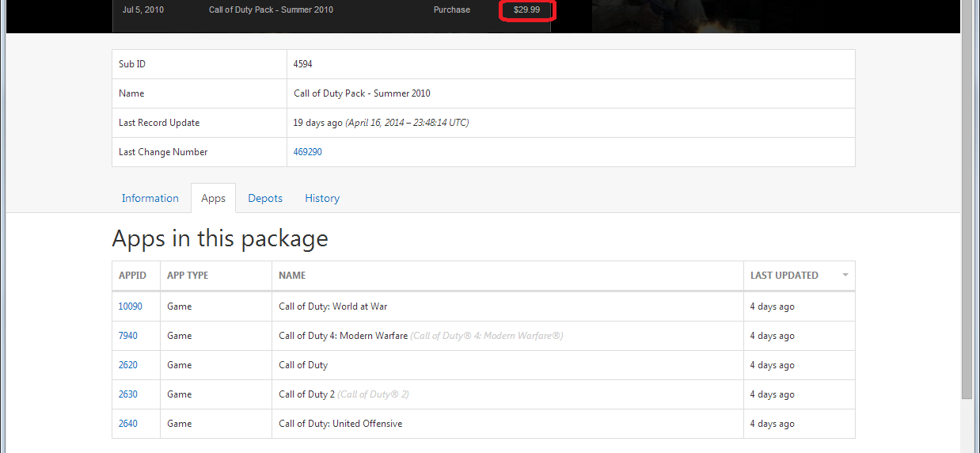Screen dimensions: 980x453
Task: Select Sub ID value 4594
Action: [303, 64]
